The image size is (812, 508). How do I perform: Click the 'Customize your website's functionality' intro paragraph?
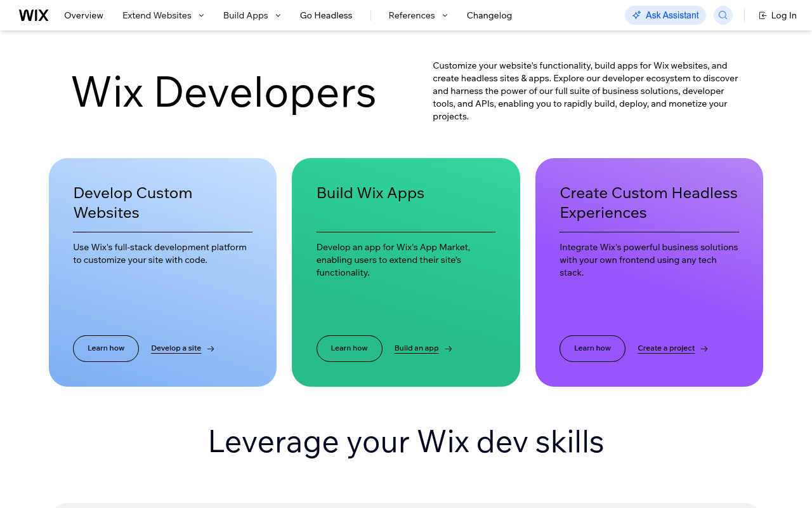pos(586,91)
